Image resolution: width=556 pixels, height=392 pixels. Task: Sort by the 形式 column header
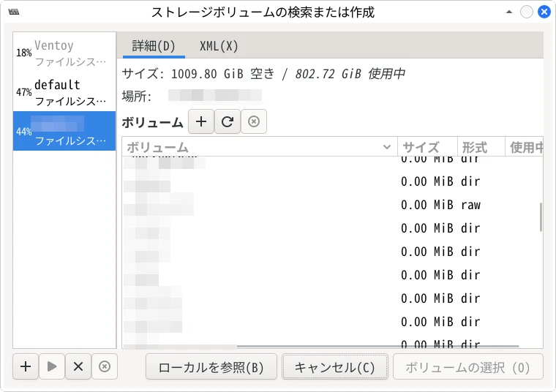(481, 147)
